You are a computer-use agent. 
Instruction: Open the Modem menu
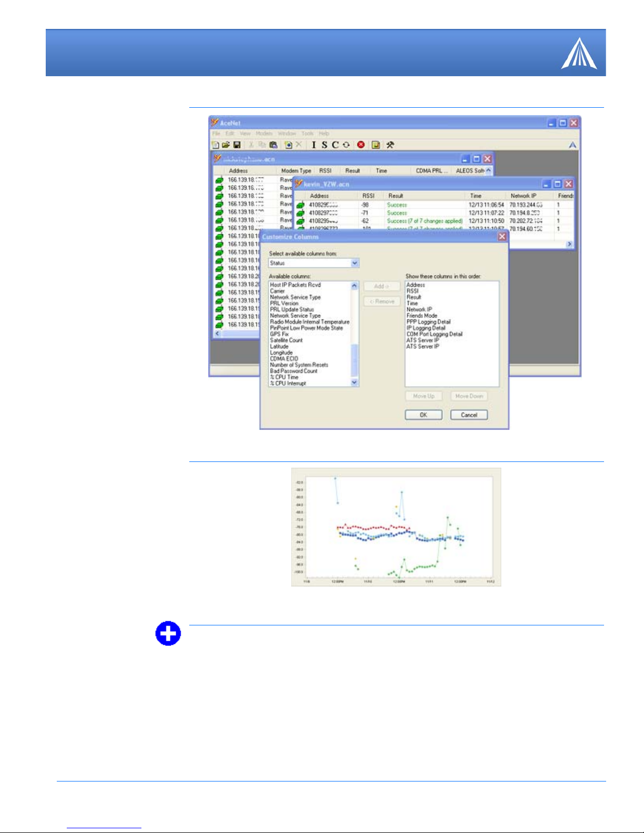coord(264,133)
